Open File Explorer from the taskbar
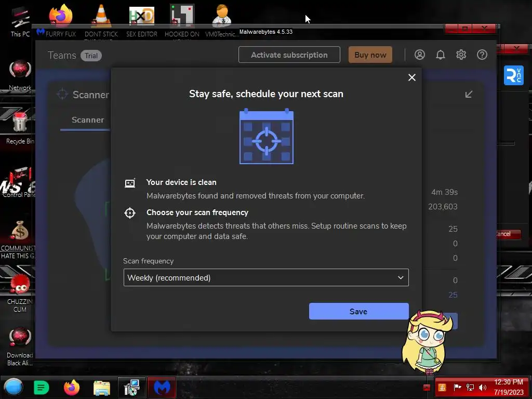The width and height of the screenshot is (532, 399). pos(102,388)
